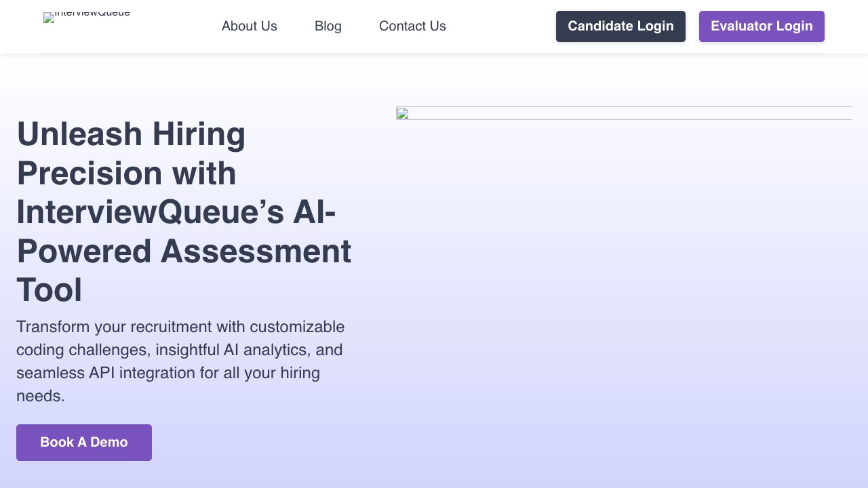Click the broken image icon in hero section

(403, 114)
